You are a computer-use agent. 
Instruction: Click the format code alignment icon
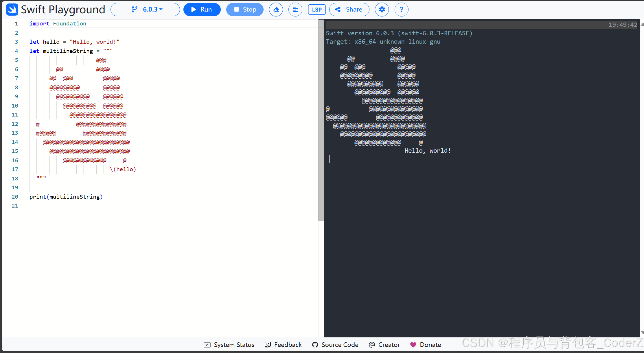(x=295, y=10)
